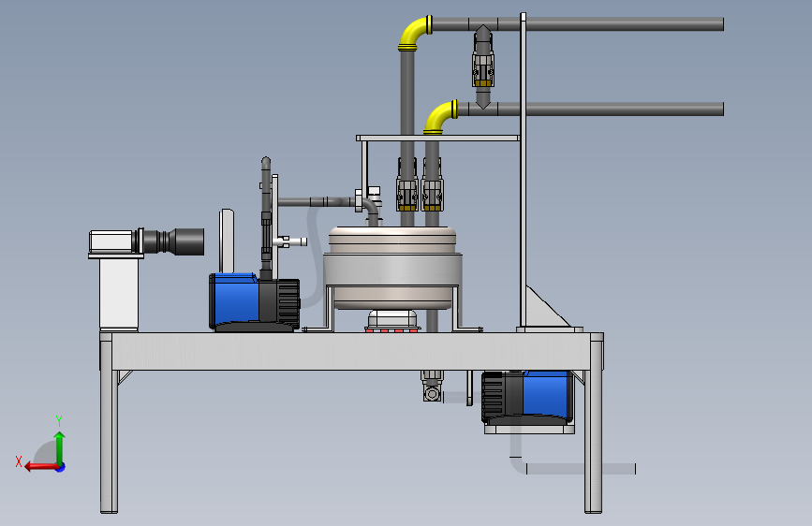Image resolution: width=812 pixels, height=526 pixels.
Task: Select the tall vertical support post
Action: pyautogui.click(x=523, y=171)
